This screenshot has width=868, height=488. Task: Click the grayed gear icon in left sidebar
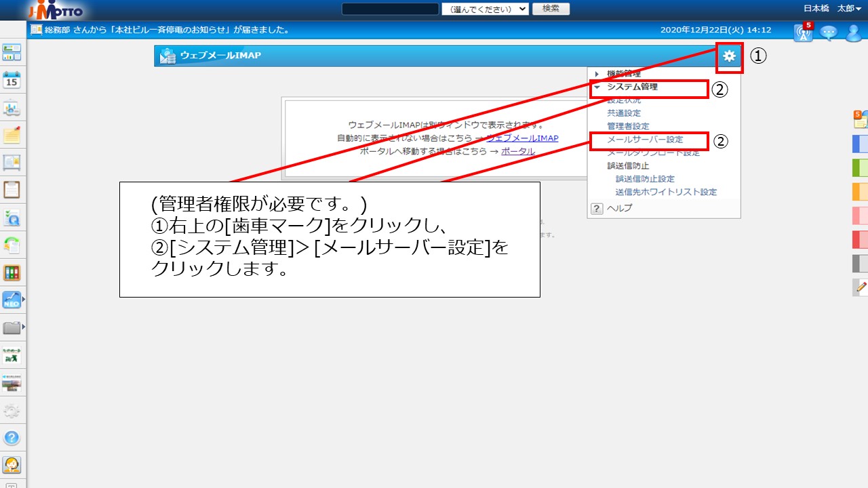click(x=12, y=410)
